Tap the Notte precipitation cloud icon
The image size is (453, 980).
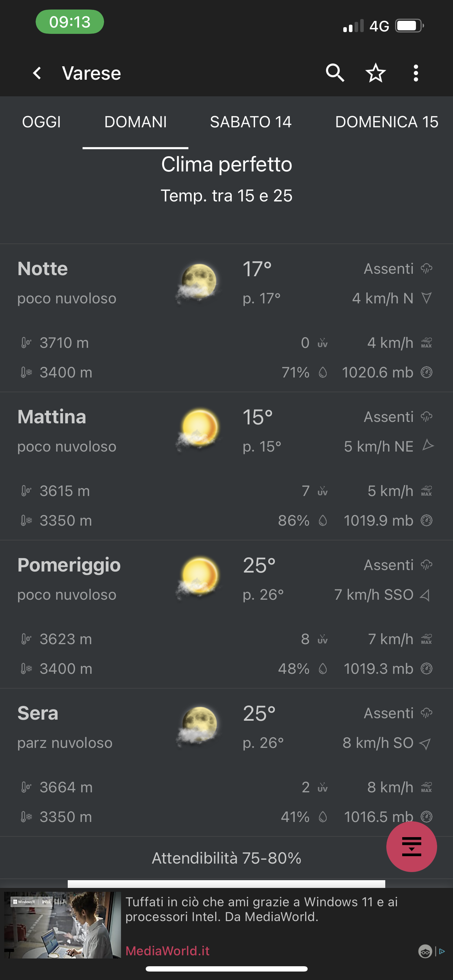point(427,269)
